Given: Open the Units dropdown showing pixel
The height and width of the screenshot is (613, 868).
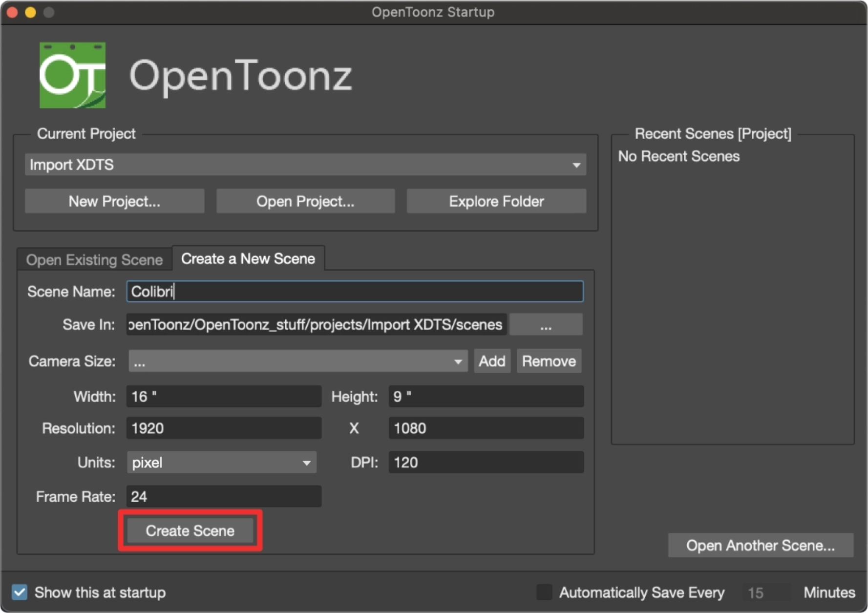Looking at the screenshot, I should point(222,462).
